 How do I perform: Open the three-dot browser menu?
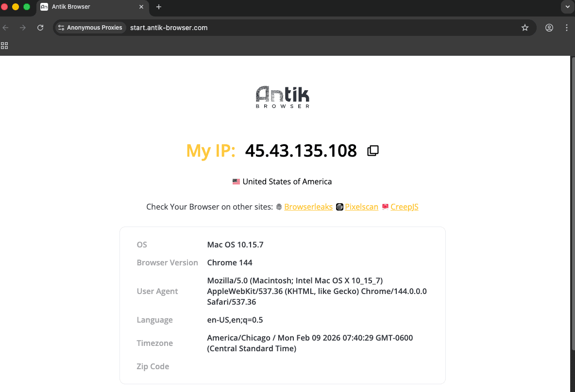[x=566, y=28]
